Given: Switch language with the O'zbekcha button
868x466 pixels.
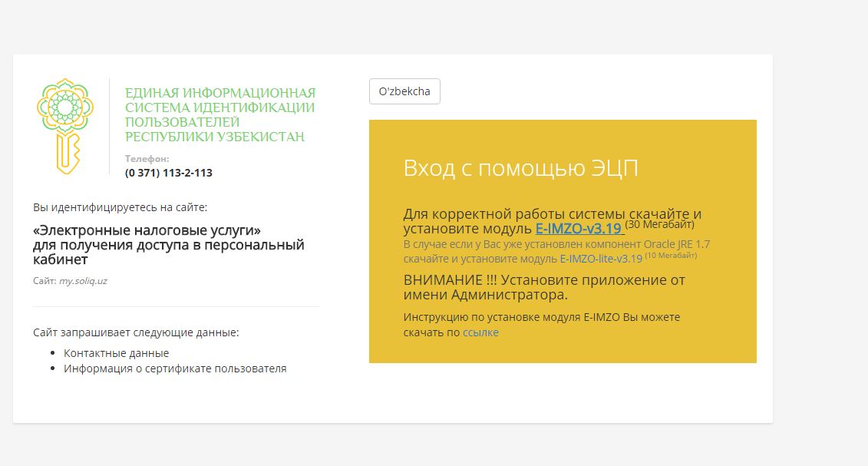Looking at the screenshot, I should pyautogui.click(x=404, y=91).
